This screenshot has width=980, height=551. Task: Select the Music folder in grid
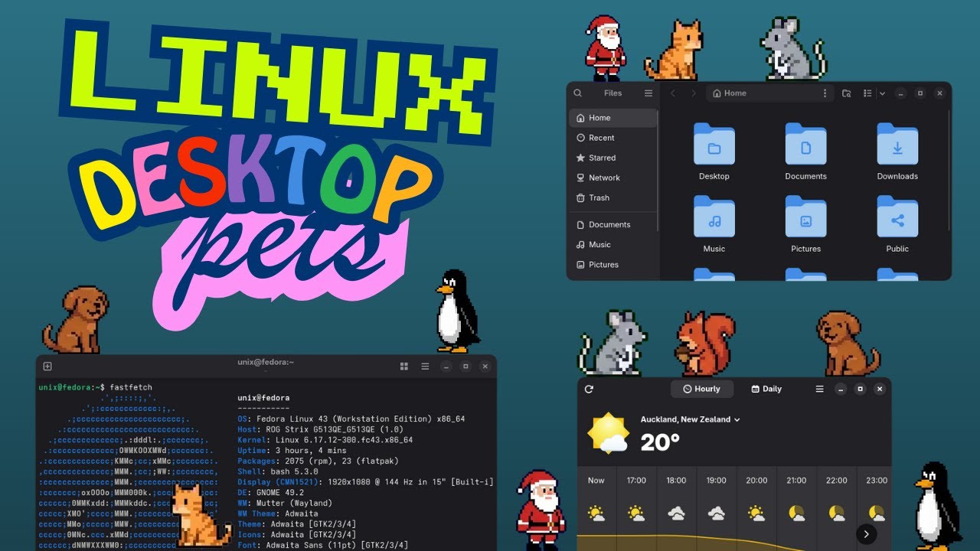[714, 217]
